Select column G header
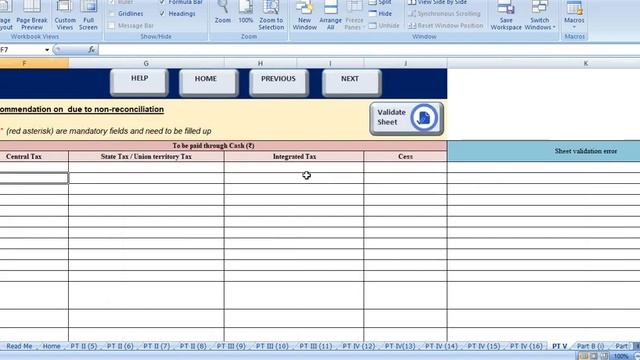This screenshot has width=640, height=360. tap(146, 63)
